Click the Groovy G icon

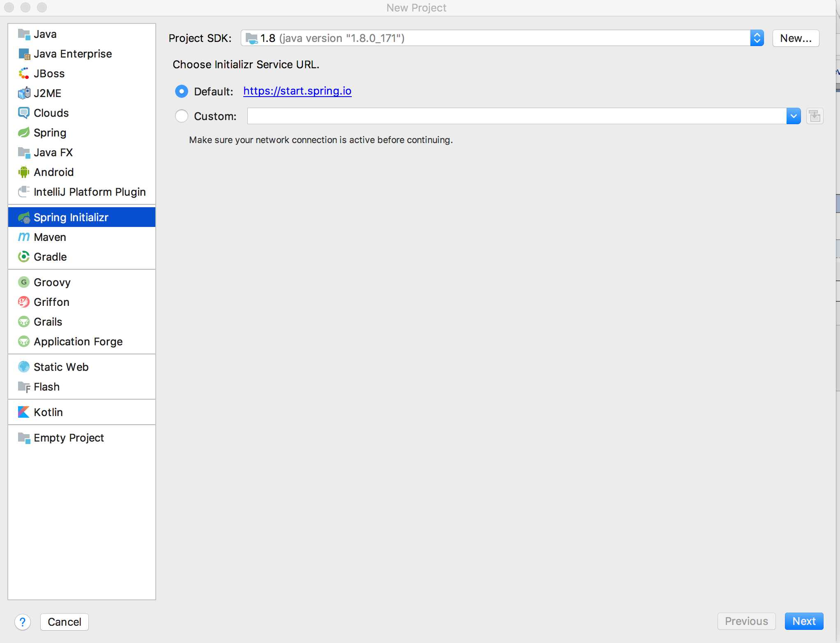(24, 282)
